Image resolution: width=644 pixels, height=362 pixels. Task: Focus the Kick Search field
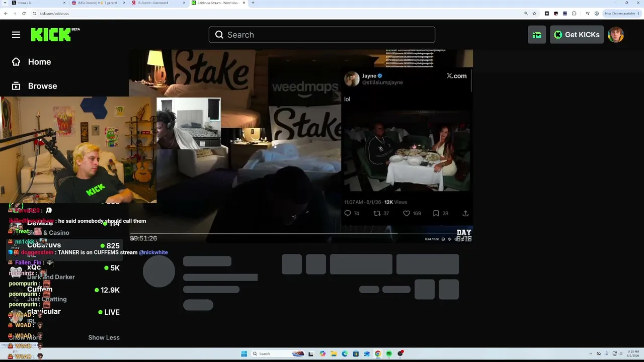[322, 35]
